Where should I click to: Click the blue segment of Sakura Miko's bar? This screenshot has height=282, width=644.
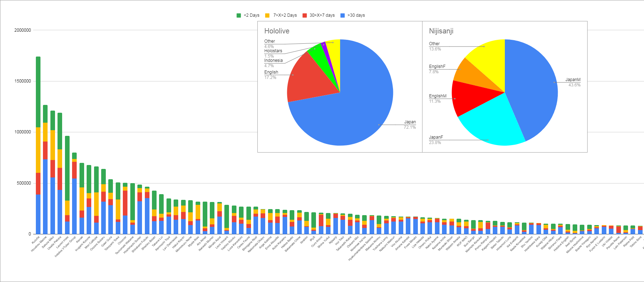pyautogui.click(x=53, y=206)
